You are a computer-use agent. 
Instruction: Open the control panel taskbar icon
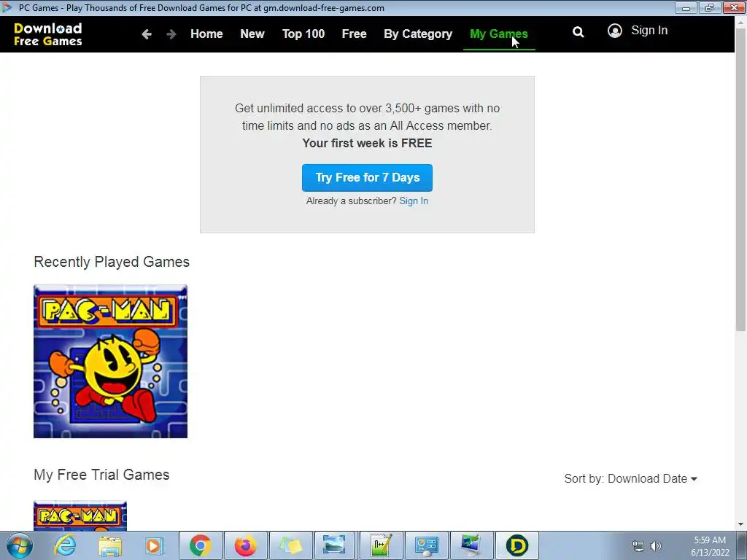[426, 545]
